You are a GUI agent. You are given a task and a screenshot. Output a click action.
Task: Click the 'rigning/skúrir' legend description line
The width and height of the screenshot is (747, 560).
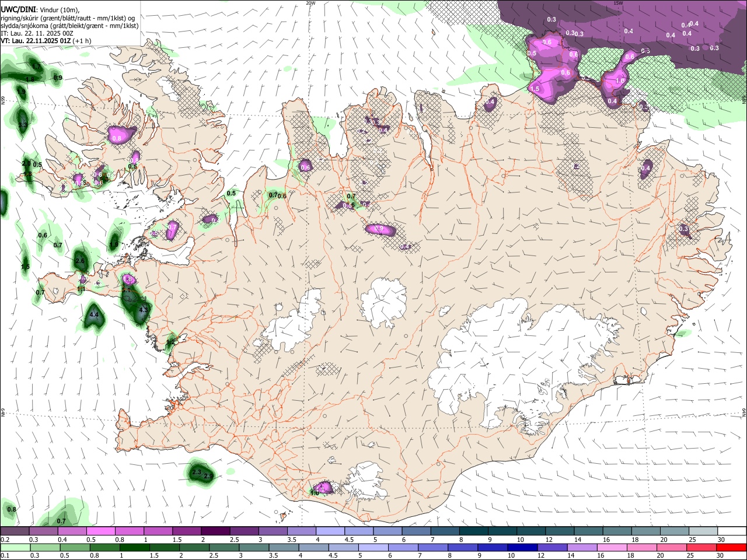68,18
